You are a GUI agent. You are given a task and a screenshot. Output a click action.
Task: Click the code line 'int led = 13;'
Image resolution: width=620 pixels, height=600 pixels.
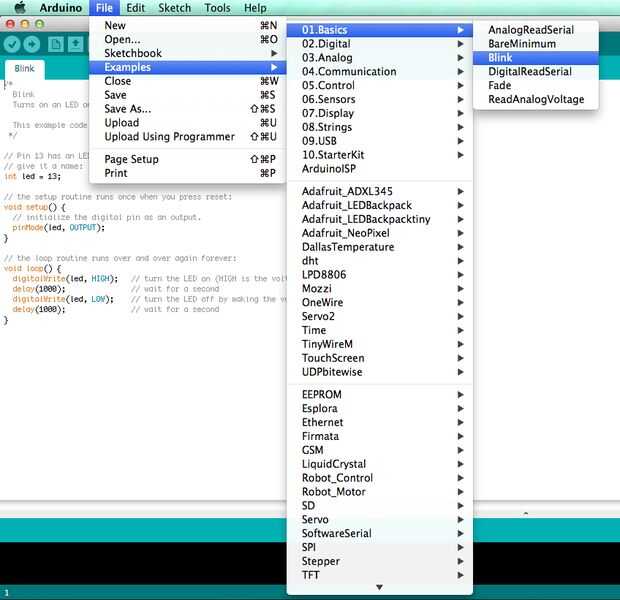(32, 176)
